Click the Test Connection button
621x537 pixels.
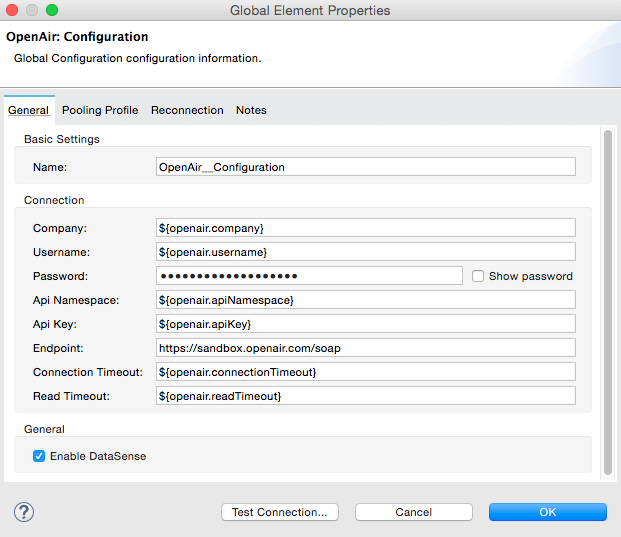pos(280,512)
